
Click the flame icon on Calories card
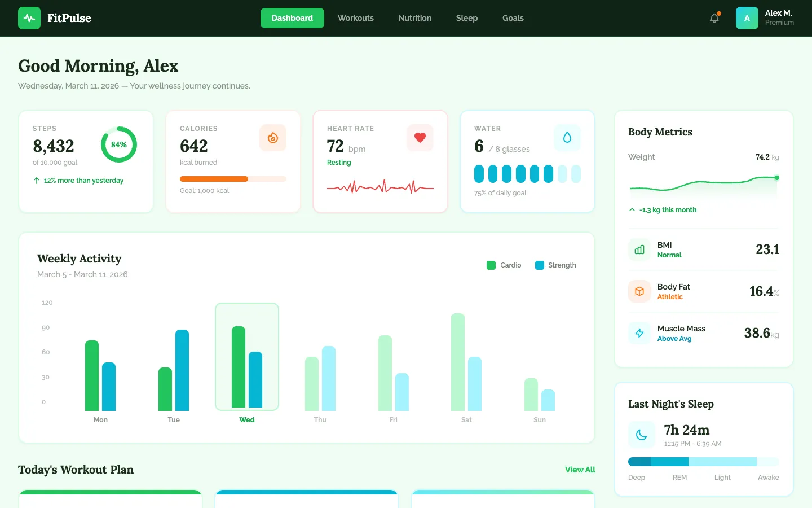click(x=273, y=138)
